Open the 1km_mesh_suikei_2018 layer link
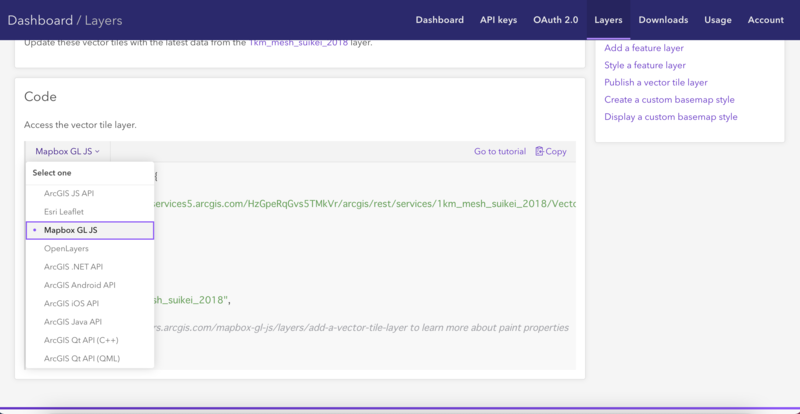800x414 pixels. 298,43
